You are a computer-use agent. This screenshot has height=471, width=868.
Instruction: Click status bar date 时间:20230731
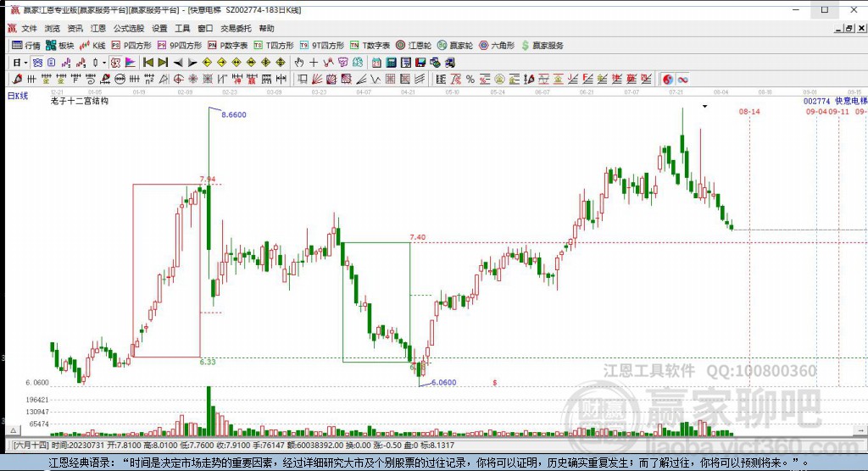79,445
